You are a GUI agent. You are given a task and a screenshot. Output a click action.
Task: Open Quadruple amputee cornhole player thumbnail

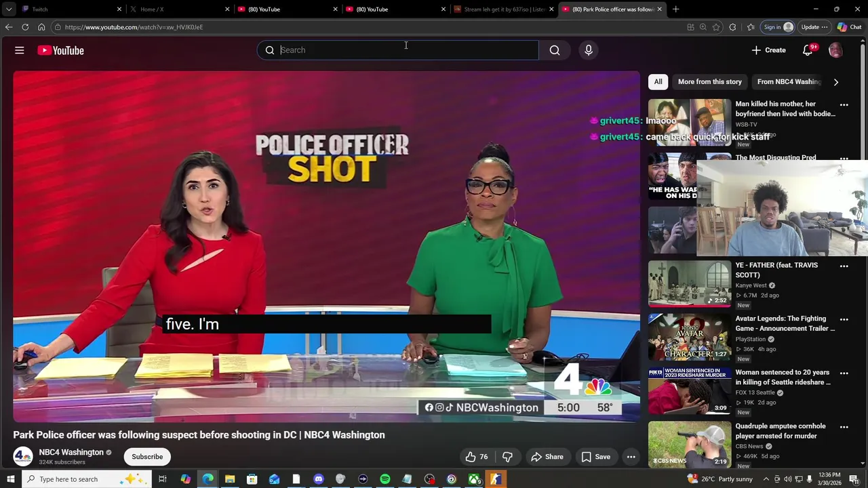click(x=690, y=445)
